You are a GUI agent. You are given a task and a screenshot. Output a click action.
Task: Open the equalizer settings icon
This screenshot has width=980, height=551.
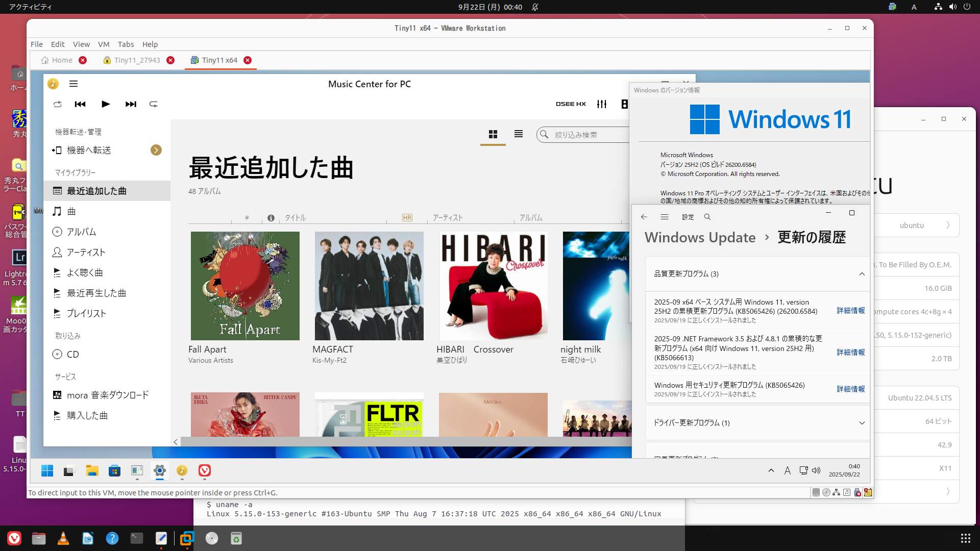pyautogui.click(x=602, y=104)
